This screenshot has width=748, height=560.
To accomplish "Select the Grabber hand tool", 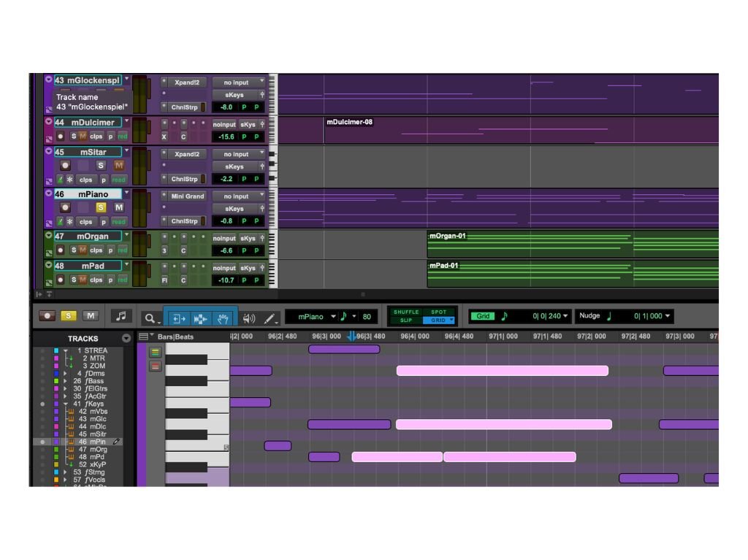I will coord(222,318).
